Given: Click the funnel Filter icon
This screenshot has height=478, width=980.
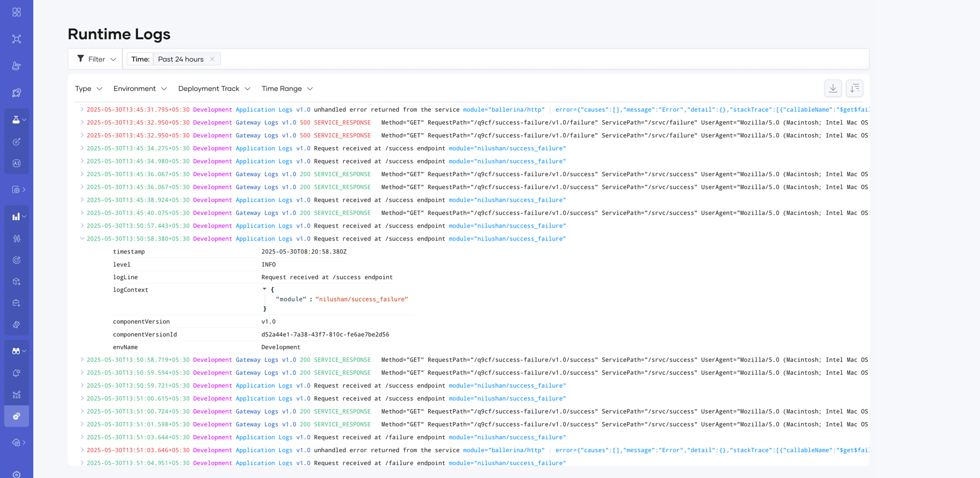Looking at the screenshot, I should 81,59.
